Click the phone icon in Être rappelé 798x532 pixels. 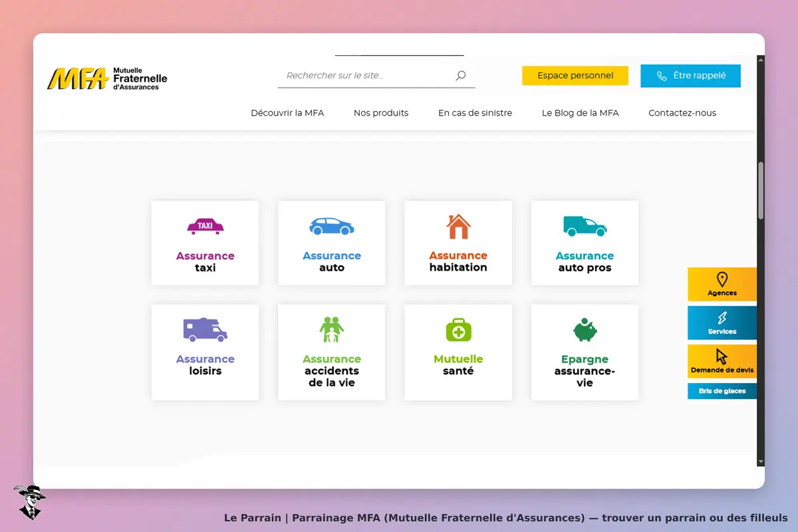(x=662, y=76)
